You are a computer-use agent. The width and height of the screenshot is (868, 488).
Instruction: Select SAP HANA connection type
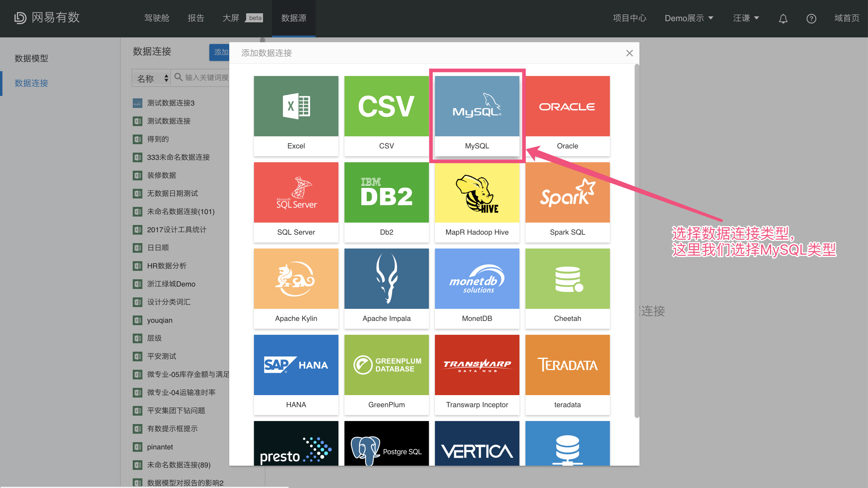pyautogui.click(x=296, y=374)
